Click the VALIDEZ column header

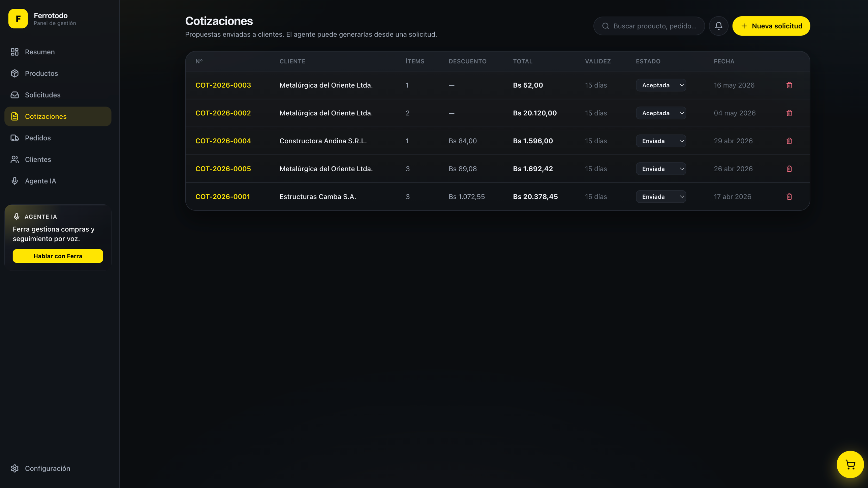(598, 61)
